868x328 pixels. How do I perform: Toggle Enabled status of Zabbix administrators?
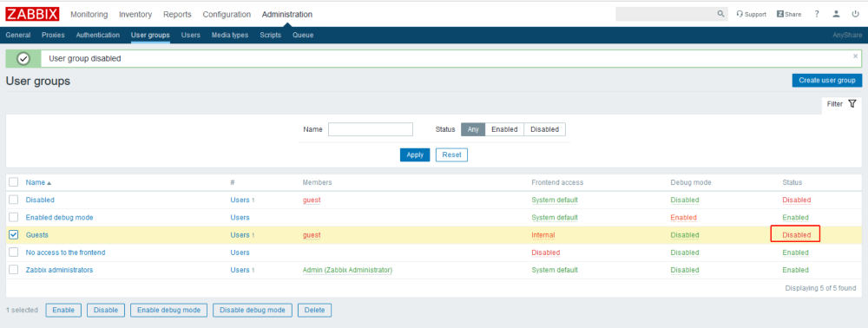click(x=795, y=270)
